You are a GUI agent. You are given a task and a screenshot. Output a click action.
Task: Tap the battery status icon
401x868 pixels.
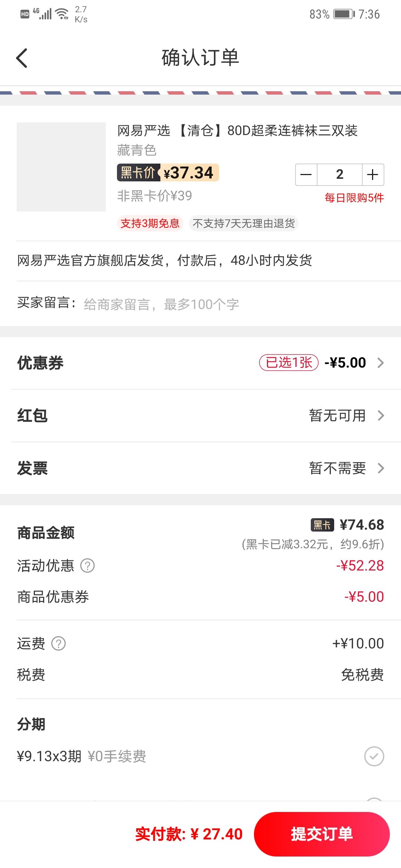click(x=344, y=14)
